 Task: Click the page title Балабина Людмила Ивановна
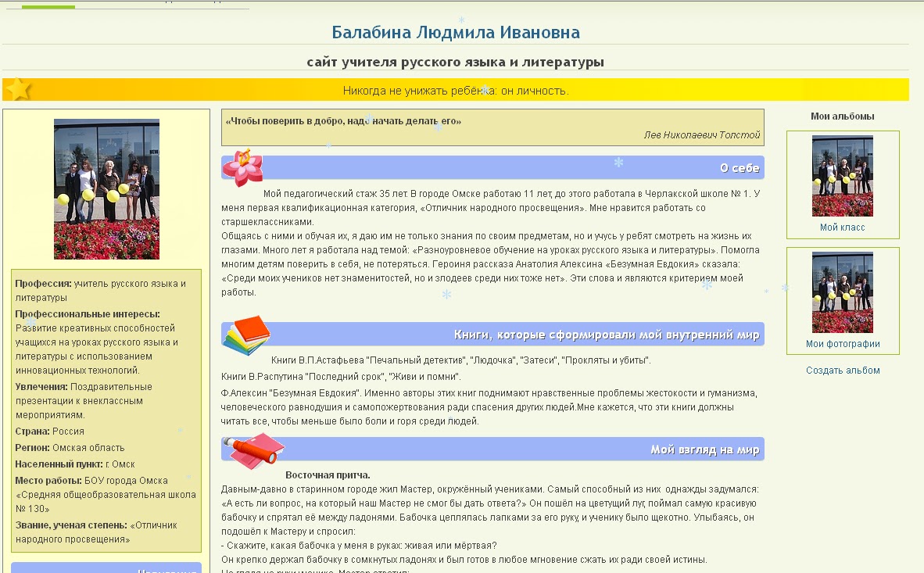[456, 32]
